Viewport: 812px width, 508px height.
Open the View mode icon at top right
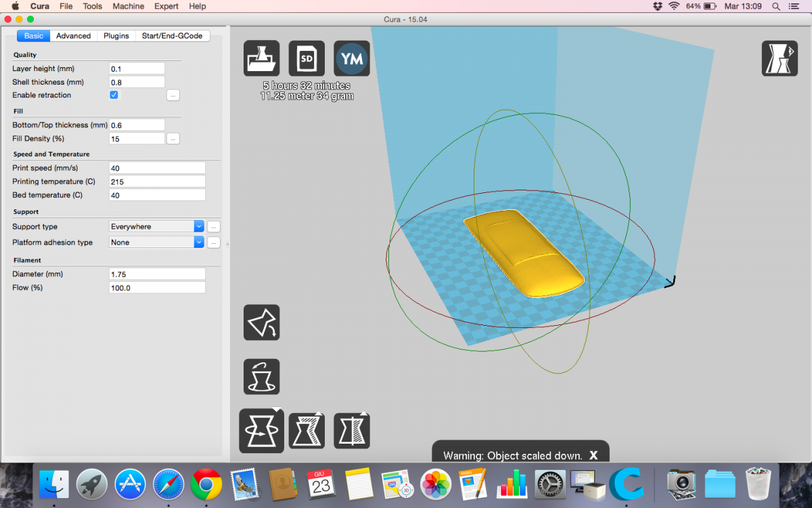[780, 58]
